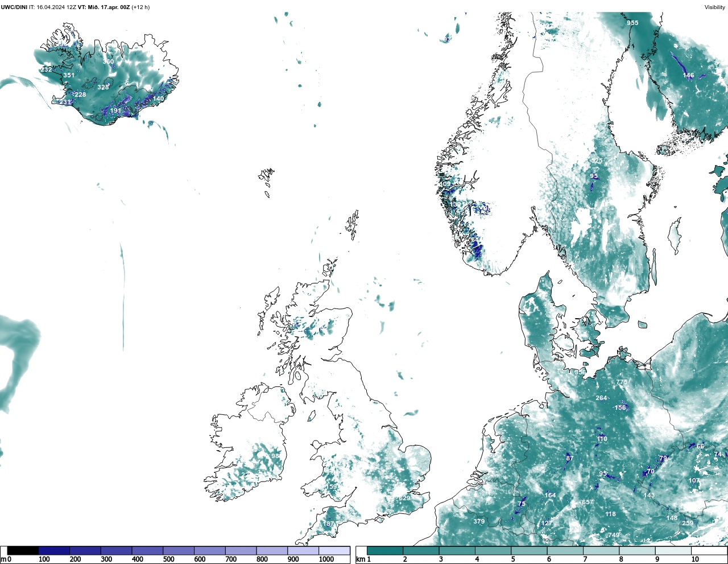Screen dimensions: 728x564
Task: Click the '107' value near right edge
Action: point(694,481)
